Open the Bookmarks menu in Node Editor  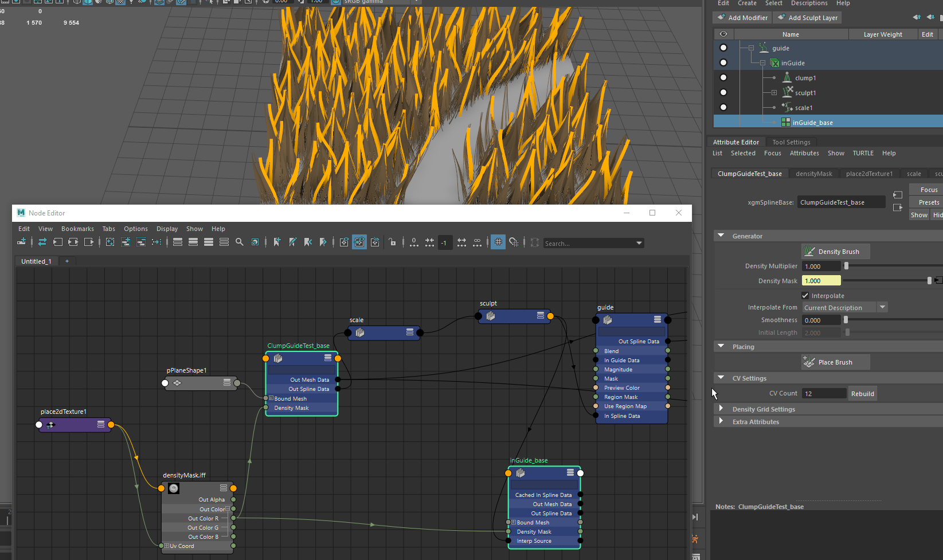click(77, 229)
